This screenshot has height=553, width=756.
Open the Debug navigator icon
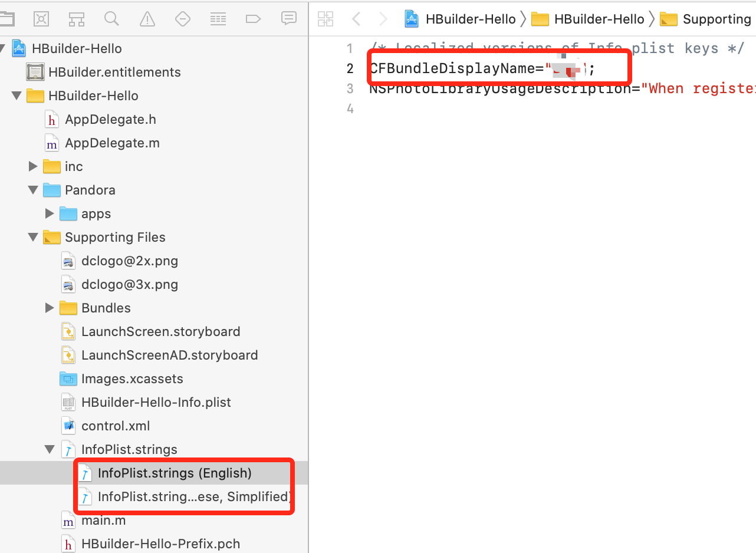[218, 19]
